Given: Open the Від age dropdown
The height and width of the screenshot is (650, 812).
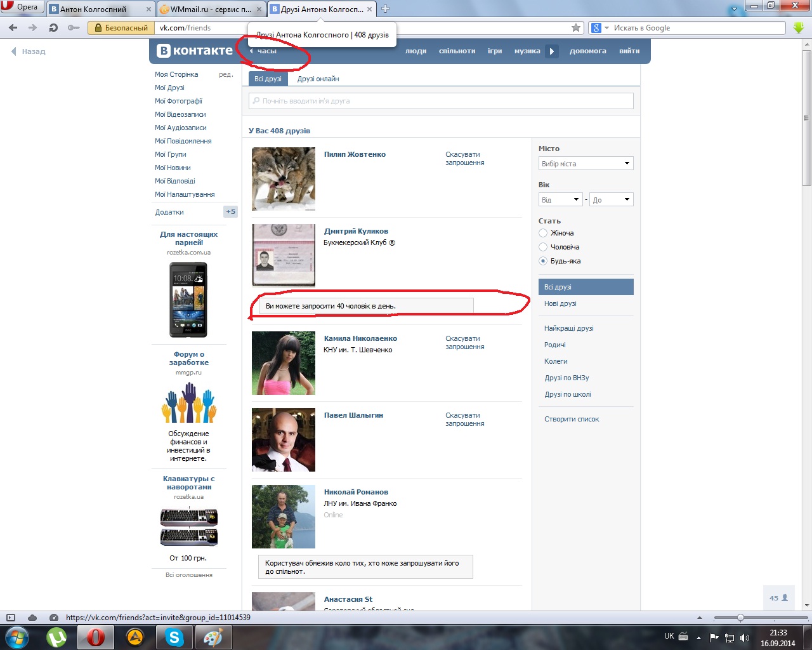Looking at the screenshot, I should pos(561,200).
